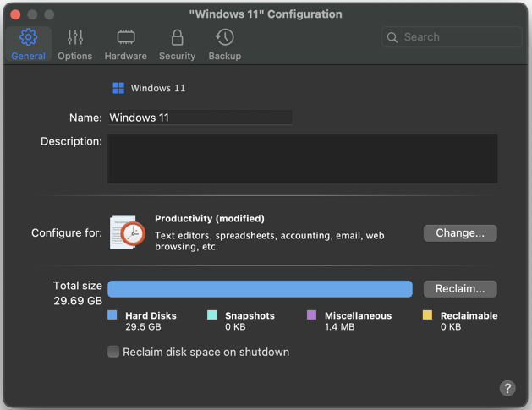Click the "Hard Disks" legend label
Screen dimensions: 532x410
[x=151, y=315]
